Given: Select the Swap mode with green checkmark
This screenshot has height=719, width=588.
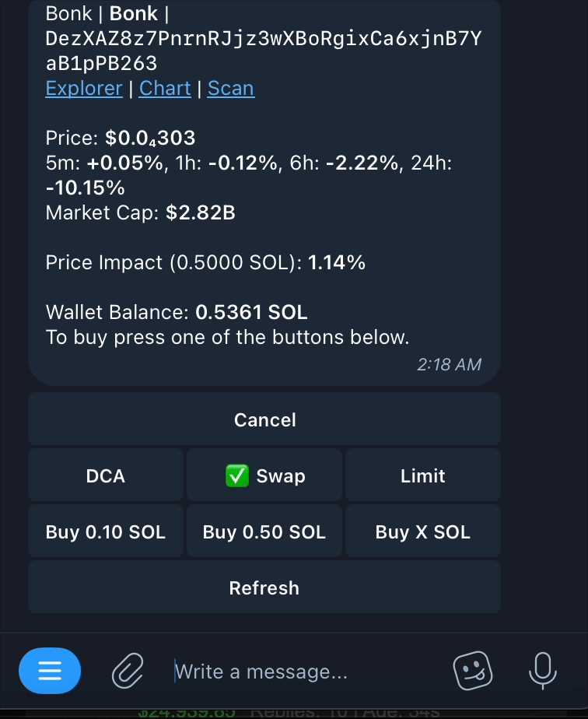Looking at the screenshot, I should pos(264,475).
